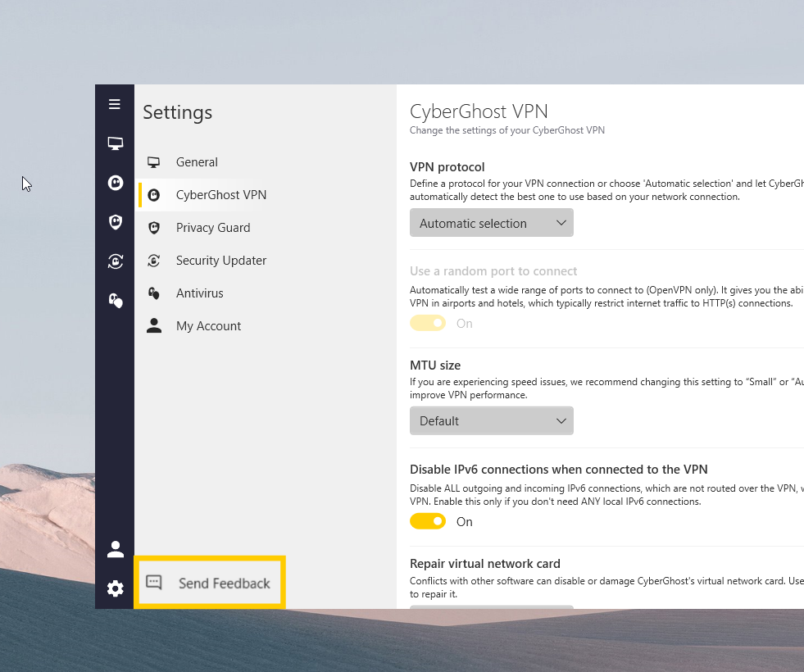Click the Security Updater icon in dark sidebar
This screenshot has width=804, height=672.
pyautogui.click(x=116, y=261)
